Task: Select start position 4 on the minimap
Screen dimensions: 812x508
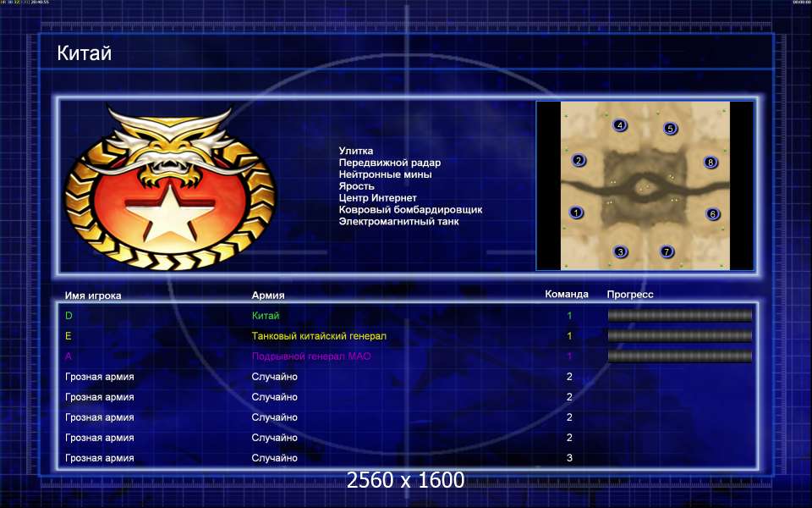Action: (x=619, y=125)
